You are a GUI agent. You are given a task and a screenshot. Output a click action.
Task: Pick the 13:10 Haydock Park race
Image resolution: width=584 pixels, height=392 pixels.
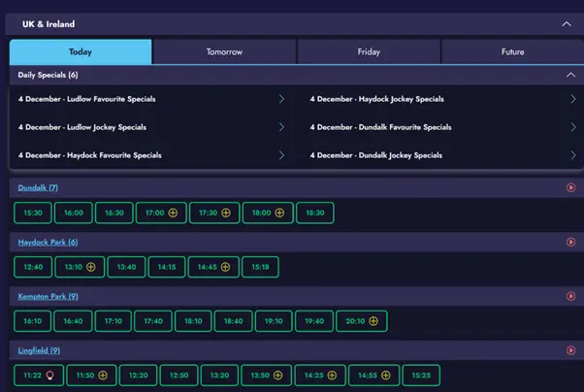pos(81,267)
